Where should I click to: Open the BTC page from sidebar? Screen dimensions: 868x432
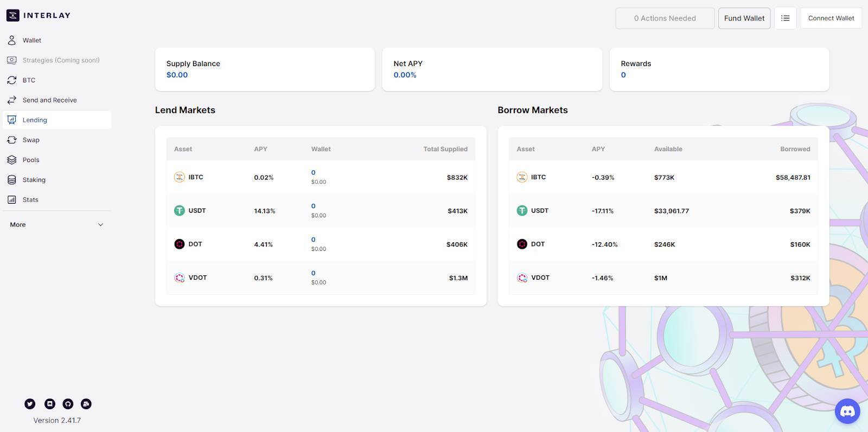point(57,80)
